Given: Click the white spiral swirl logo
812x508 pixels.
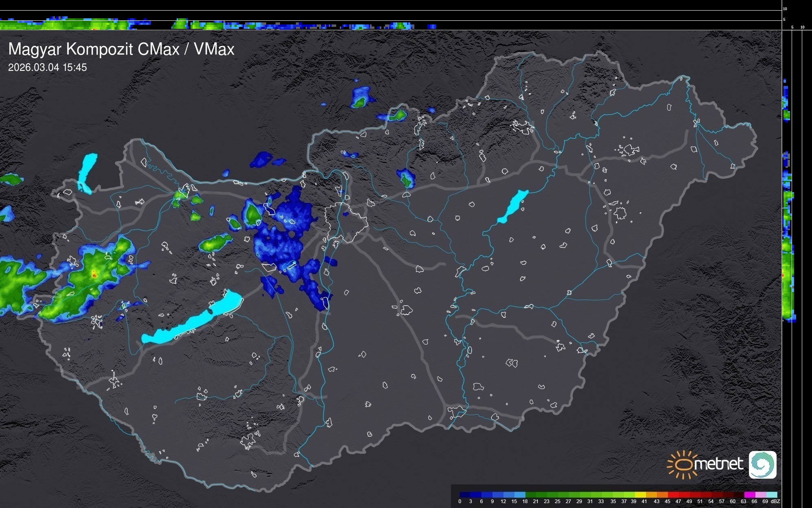Looking at the screenshot, I should pyautogui.click(x=762, y=465).
